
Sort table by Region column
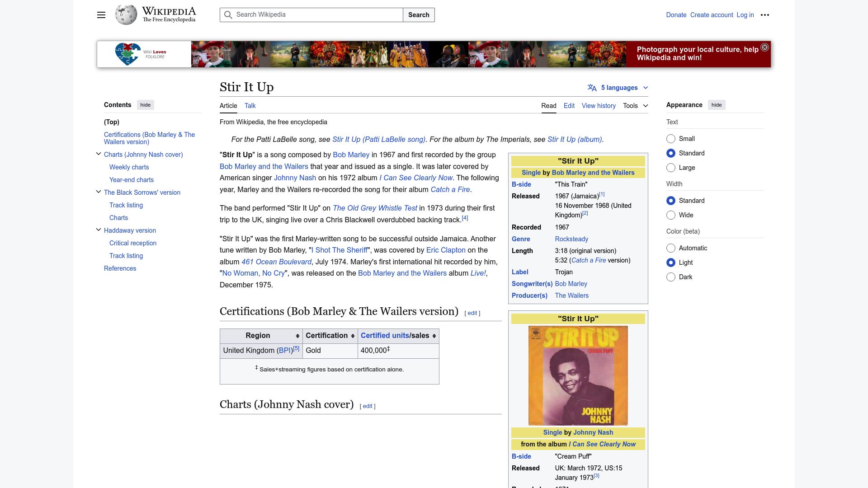(x=297, y=336)
